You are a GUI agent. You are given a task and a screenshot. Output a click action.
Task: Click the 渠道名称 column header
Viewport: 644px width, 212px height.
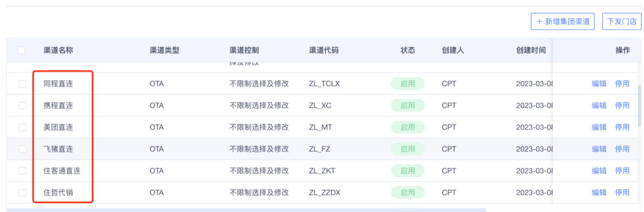pyautogui.click(x=58, y=51)
